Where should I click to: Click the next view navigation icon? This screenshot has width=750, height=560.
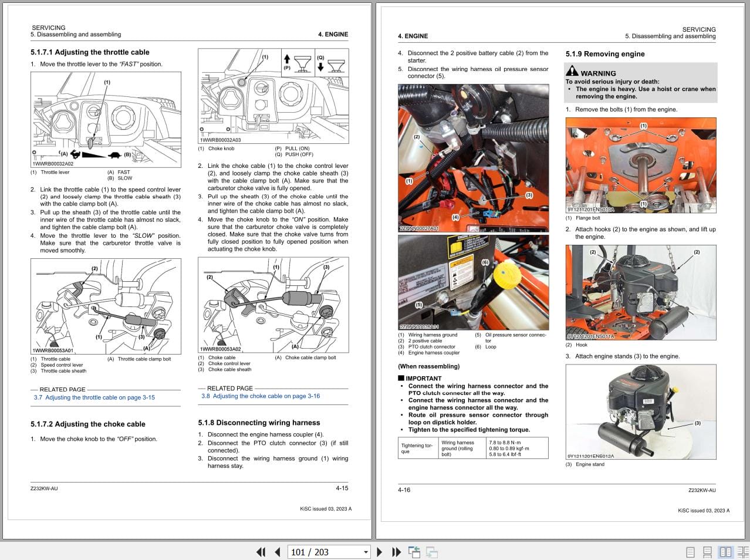(432, 552)
